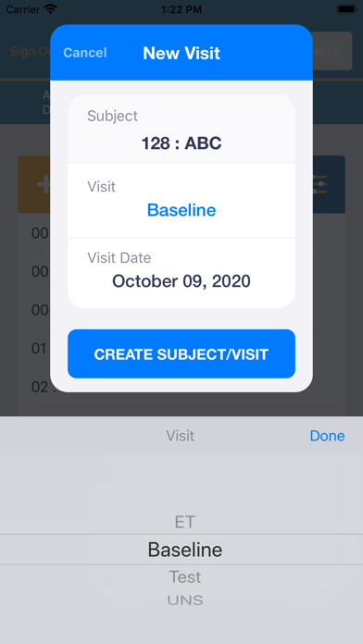The width and height of the screenshot is (363, 644).
Task: Tap the dimmed Sign Out link
Action: pos(30,51)
